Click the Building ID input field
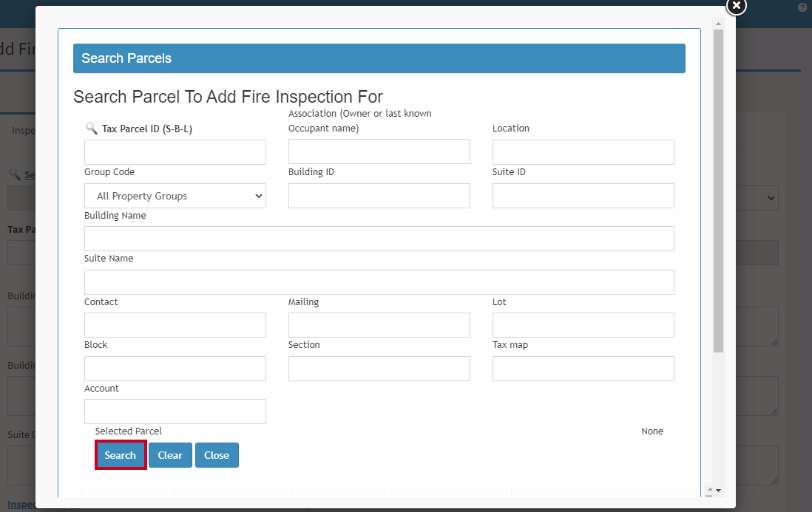812x512 pixels. tap(379, 196)
